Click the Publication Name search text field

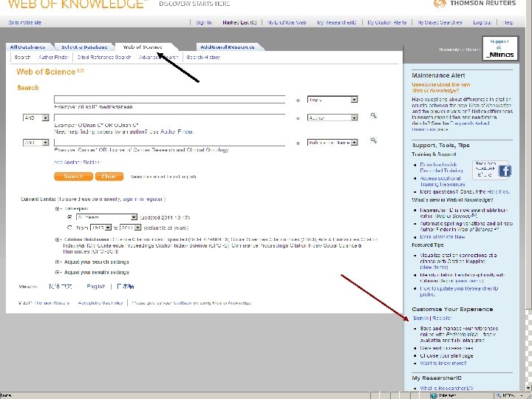(169, 142)
